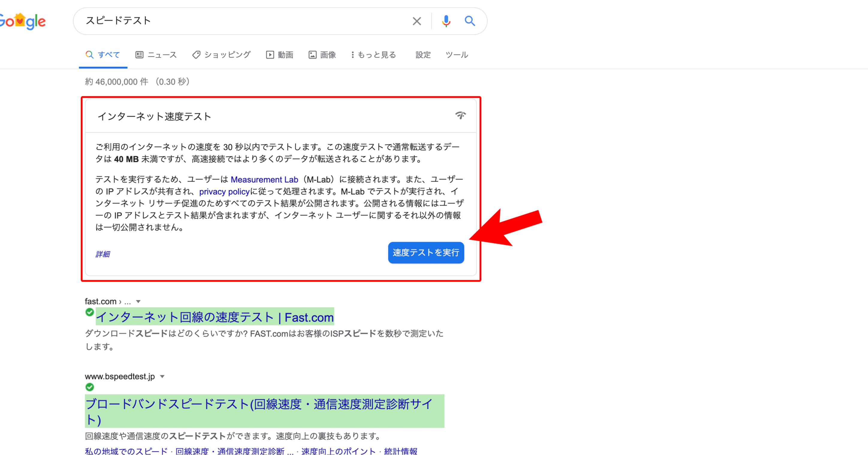Click the blue magnifier search icon
868x455 pixels.
click(x=470, y=21)
